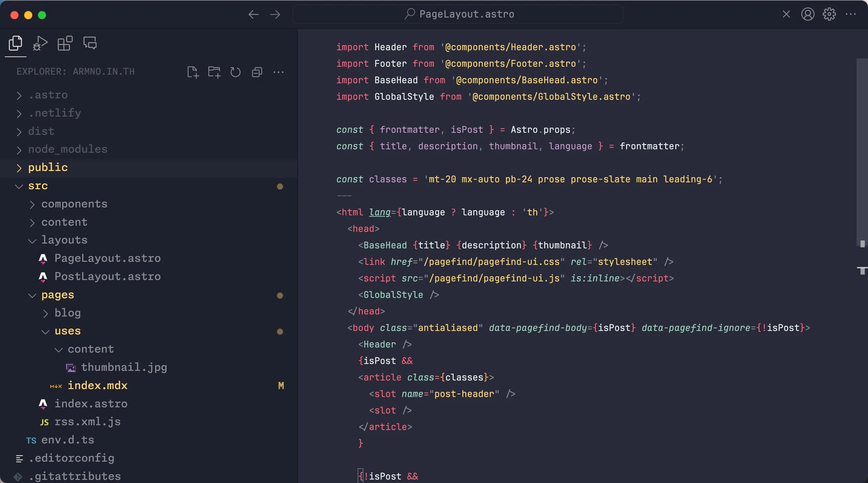Click the New Folder icon in Explorer
The width and height of the screenshot is (868, 483).
[214, 72]
